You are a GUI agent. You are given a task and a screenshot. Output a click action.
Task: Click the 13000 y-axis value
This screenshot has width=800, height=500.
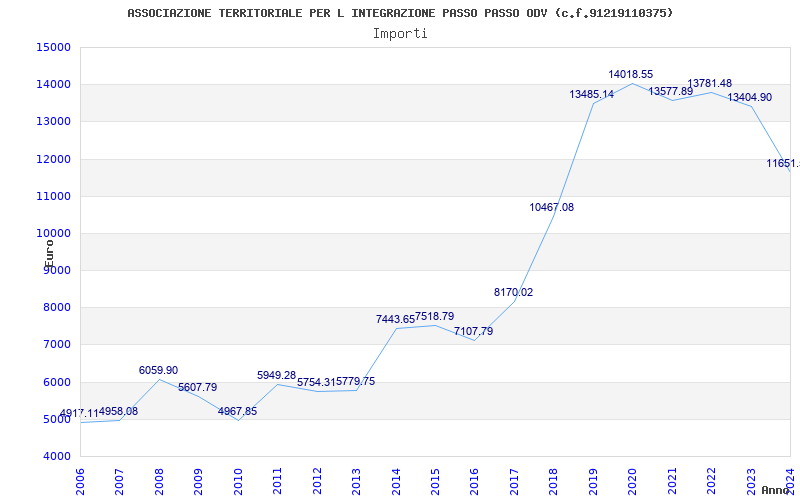53,122
